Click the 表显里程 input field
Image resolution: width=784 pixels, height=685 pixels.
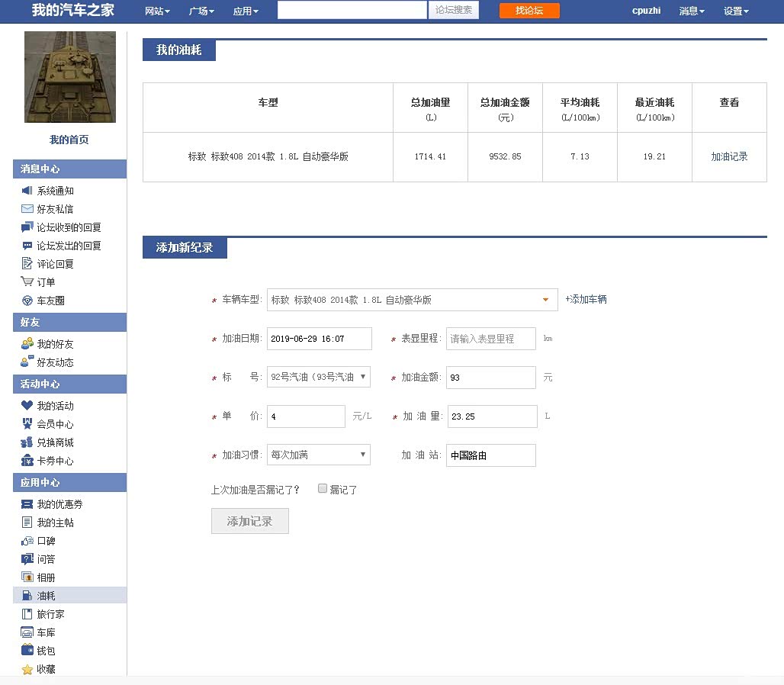click(490, 339)
